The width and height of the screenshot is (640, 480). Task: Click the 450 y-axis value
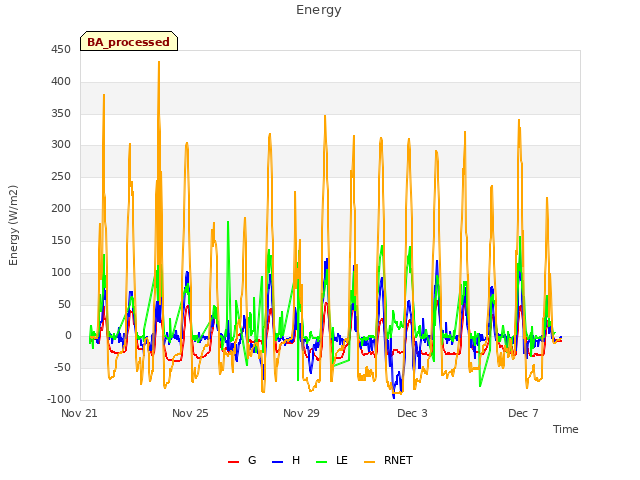61,50
